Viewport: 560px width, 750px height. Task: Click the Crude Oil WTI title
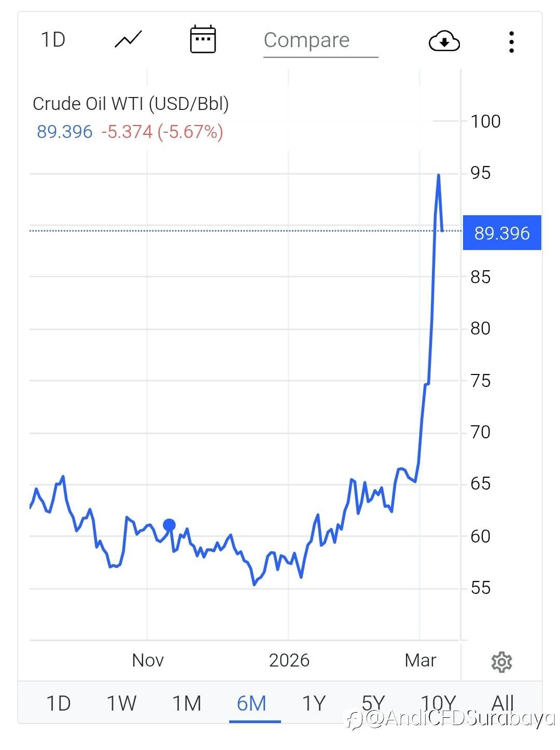click(x=131, y=104)
